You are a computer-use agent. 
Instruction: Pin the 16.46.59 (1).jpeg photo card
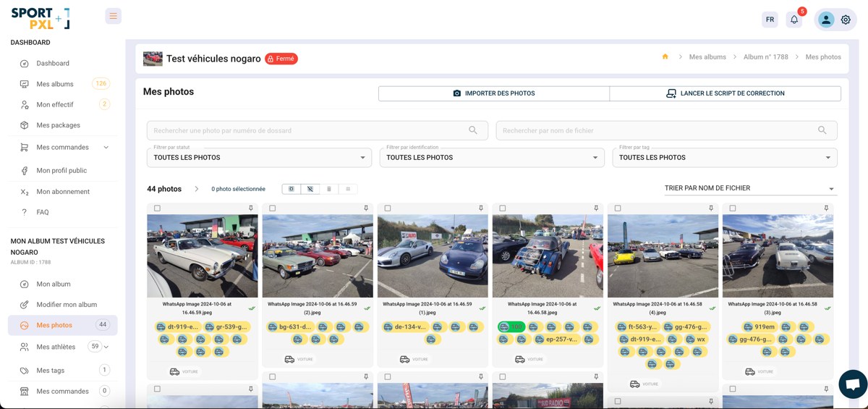(481, 208)
